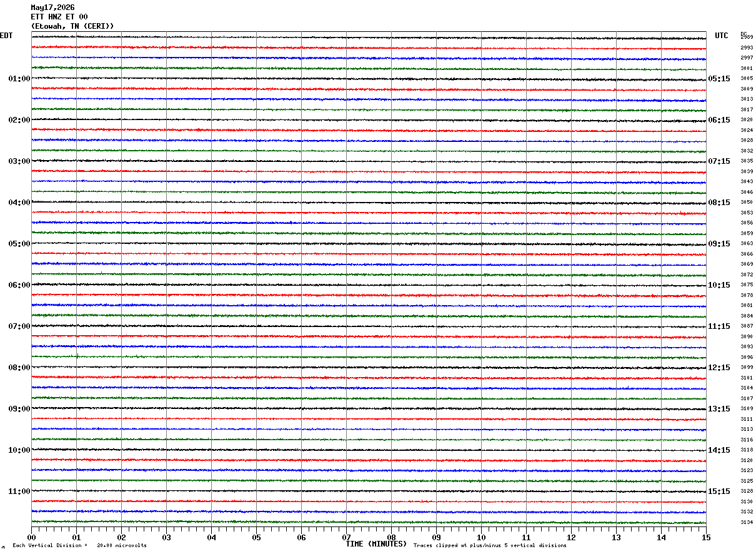Click the TIME (MINUTES) axis title
This screenshot has width=756, height=554.
(376, 544)
